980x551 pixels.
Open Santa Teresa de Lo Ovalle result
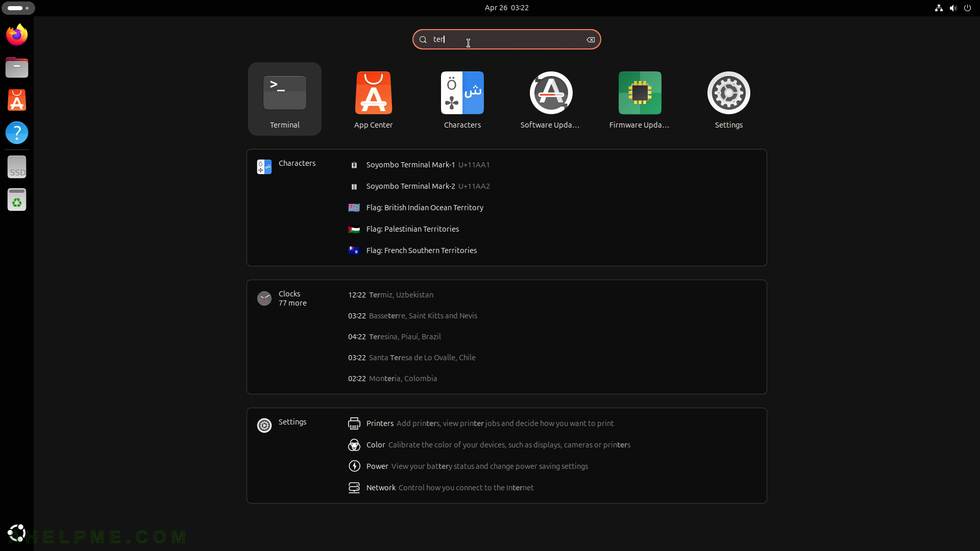pyautogui.click(x=553, y=358)
